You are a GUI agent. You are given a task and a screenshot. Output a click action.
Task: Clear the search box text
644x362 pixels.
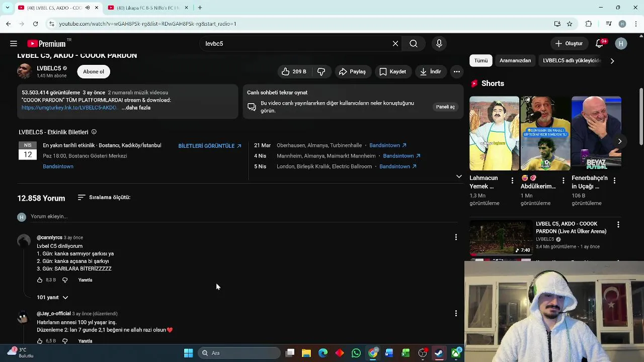(x=395, y=44)
